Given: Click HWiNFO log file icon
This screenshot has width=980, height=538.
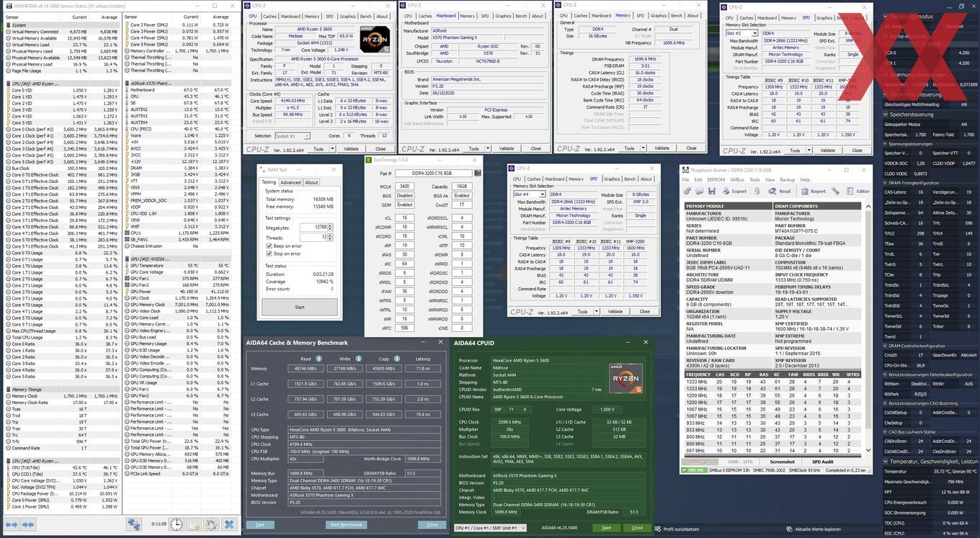Looking at the screenshot, I should [194, 524].
